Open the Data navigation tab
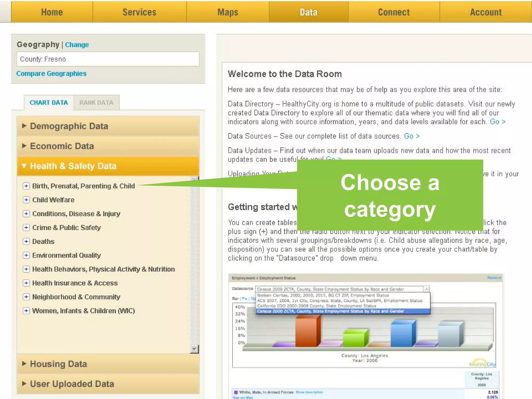The image size is (532, 399). 309,12
